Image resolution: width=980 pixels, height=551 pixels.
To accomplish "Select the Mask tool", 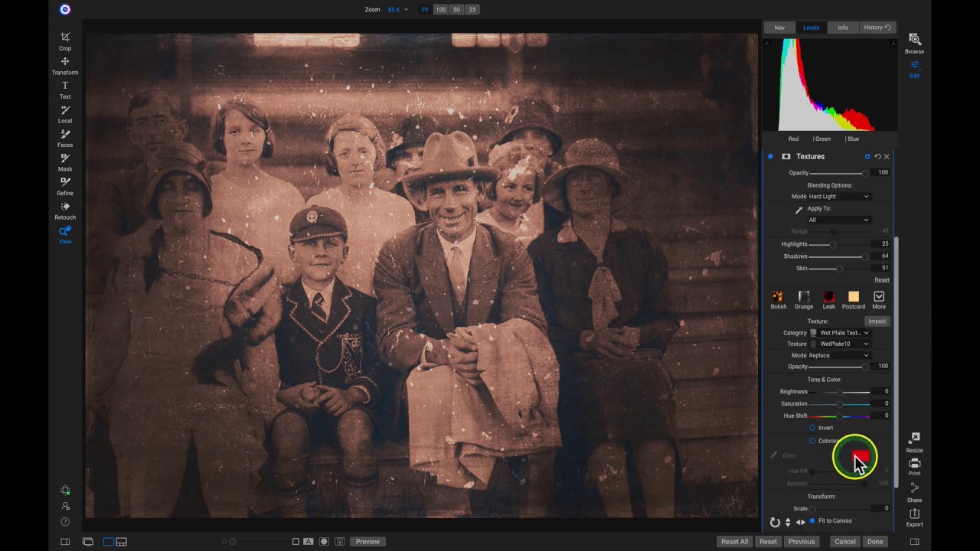I will coord(65,162).
